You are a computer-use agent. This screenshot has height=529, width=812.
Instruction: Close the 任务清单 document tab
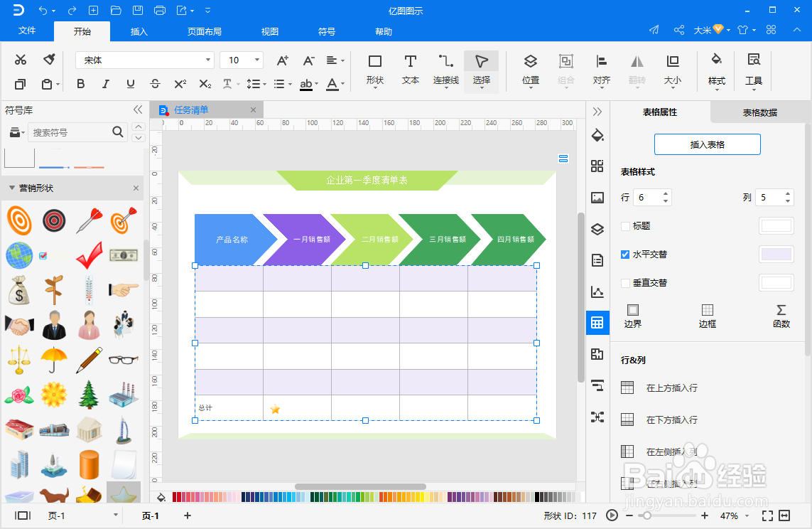(253, 109)
